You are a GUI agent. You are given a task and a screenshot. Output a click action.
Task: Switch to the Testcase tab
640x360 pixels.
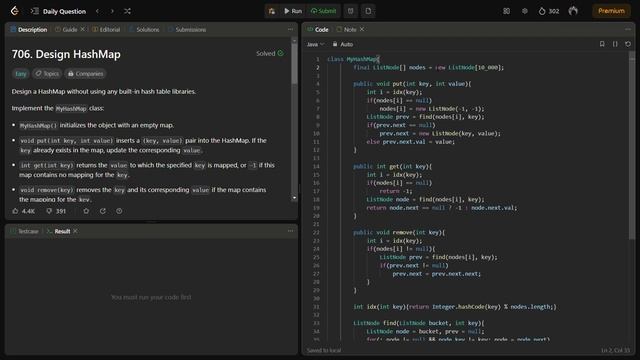24,231
